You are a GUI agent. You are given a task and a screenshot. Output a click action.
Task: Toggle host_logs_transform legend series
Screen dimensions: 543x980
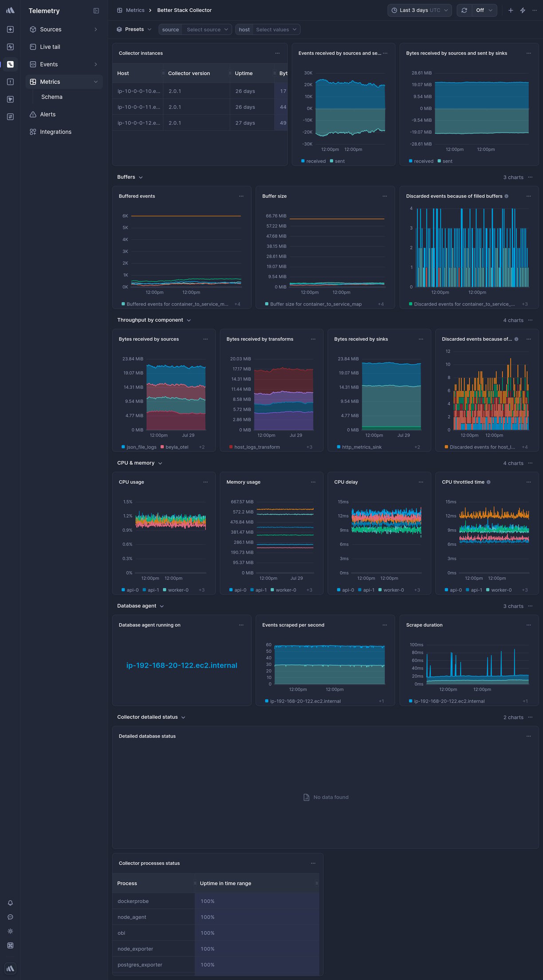(255, 447)
